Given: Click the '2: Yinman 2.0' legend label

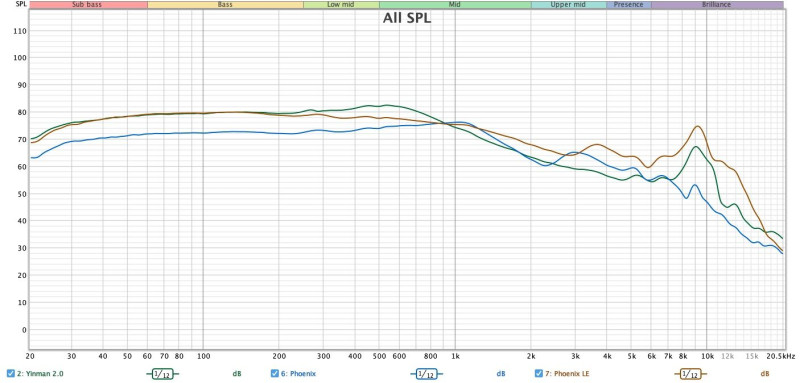Looking at the screenshot, I should point(40,374).
